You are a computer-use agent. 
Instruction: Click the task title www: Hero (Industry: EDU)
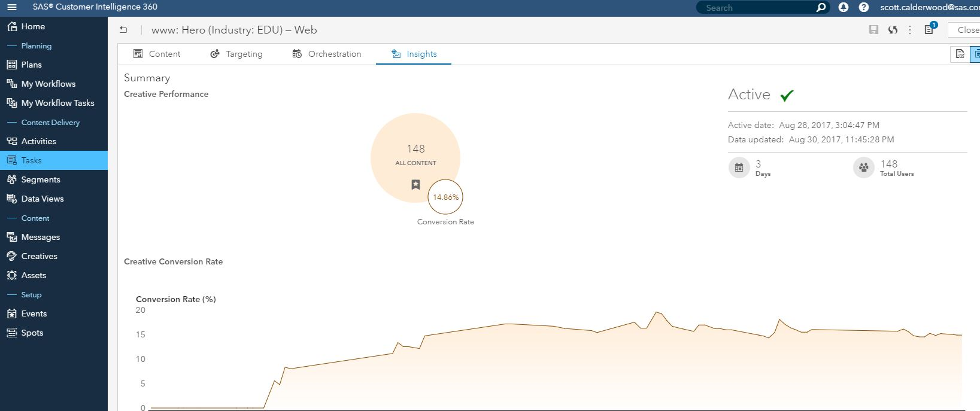click(234, 30)
